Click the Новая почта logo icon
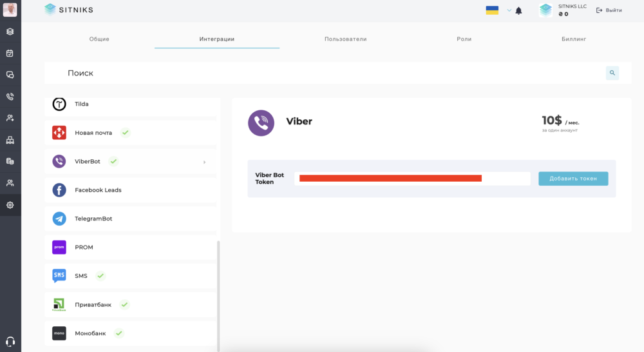 tap(59, 132)
